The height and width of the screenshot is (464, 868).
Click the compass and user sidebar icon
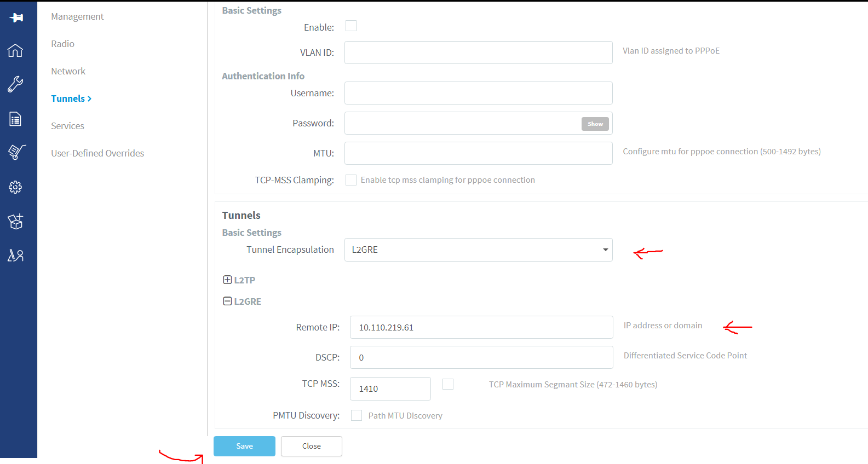pyautogui.click(x=15, y=256)
